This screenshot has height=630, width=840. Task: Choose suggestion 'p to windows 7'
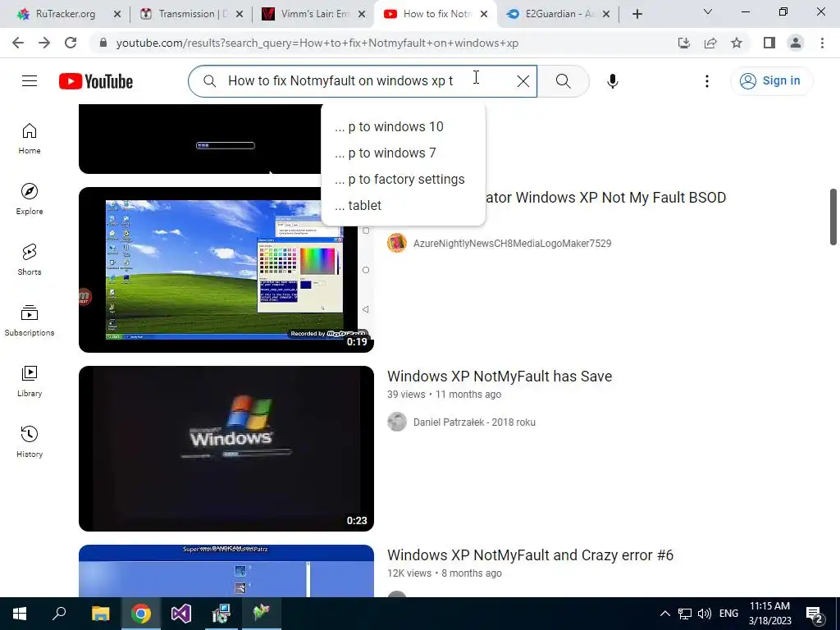pos(402,153)
